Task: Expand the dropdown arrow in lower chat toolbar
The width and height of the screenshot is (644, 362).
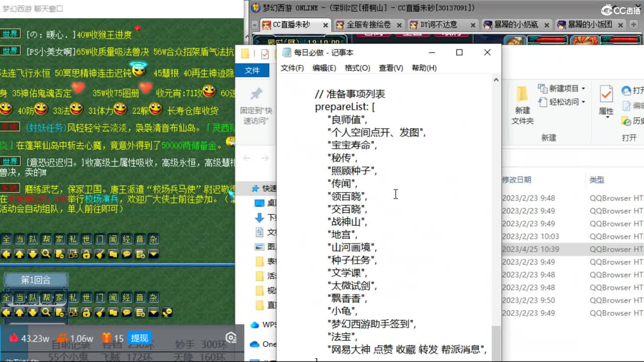Action: 153,313
